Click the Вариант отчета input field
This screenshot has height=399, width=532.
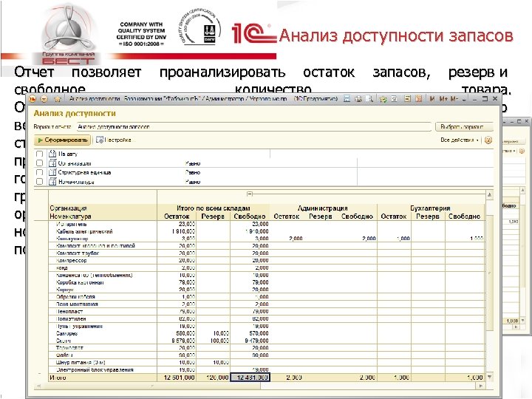[253, 127]
